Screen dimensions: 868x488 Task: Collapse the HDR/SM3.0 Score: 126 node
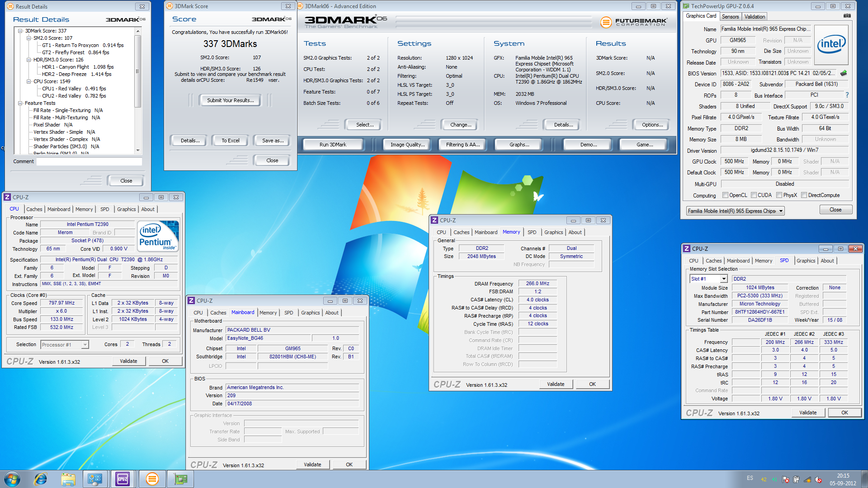point(29,60)
